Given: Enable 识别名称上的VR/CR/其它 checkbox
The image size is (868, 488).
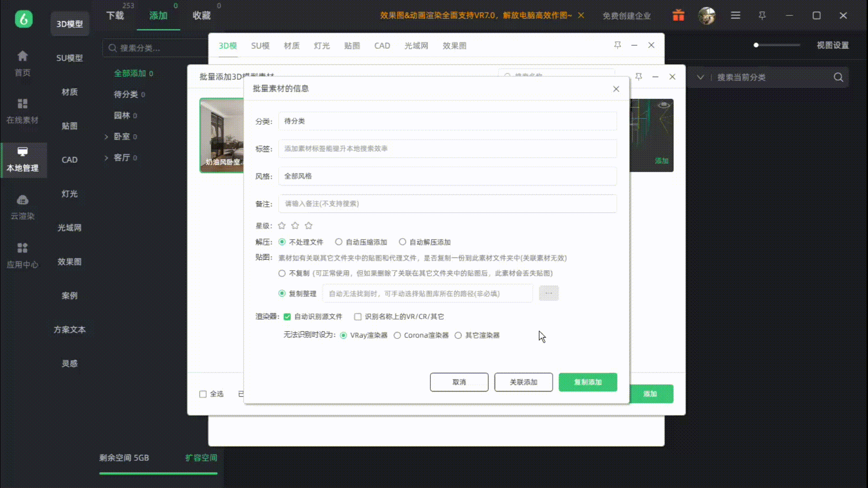Looking at the screenshot, I should (x=358, y=317).
